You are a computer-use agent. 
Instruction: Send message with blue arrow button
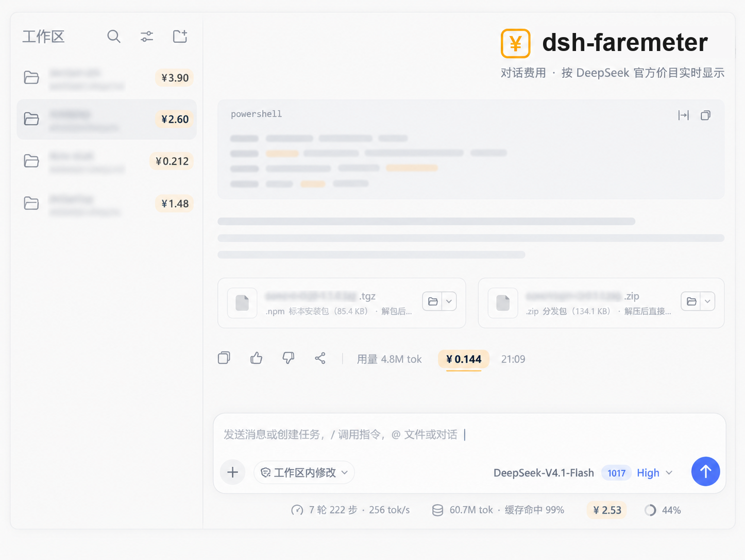coord(705,471)
